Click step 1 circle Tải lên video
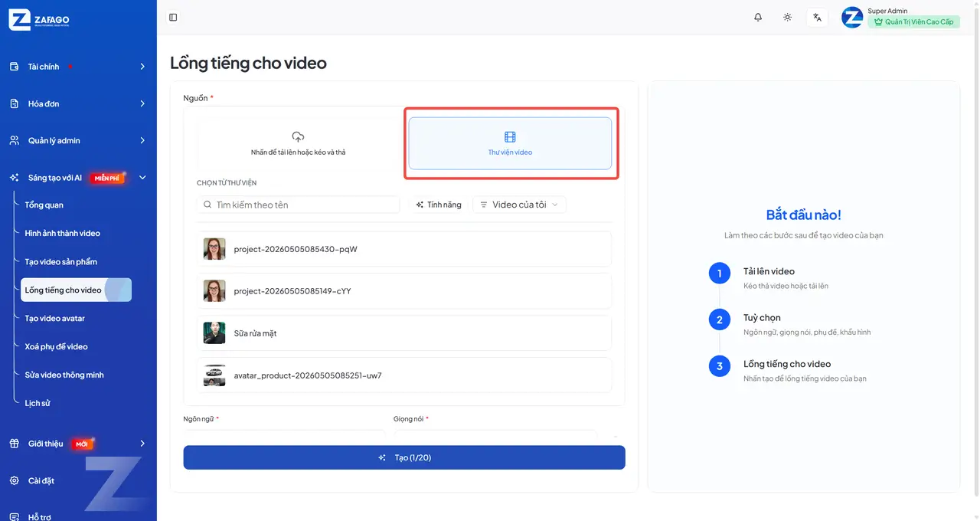The width and height of the screenshot is (980, 521). [720, 273]
